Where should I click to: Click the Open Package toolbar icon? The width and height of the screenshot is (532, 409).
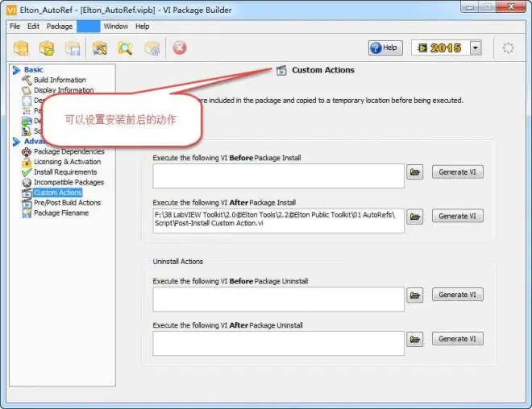(x=47, y=48)
